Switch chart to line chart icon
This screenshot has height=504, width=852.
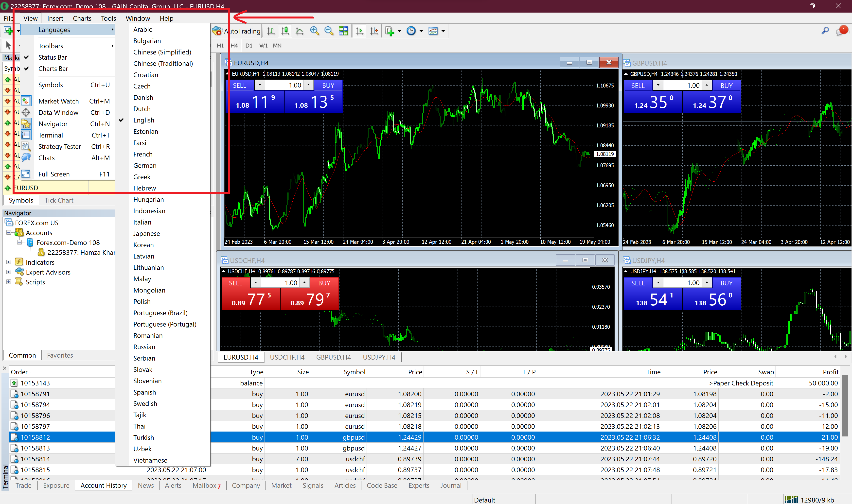pos(299,31)
